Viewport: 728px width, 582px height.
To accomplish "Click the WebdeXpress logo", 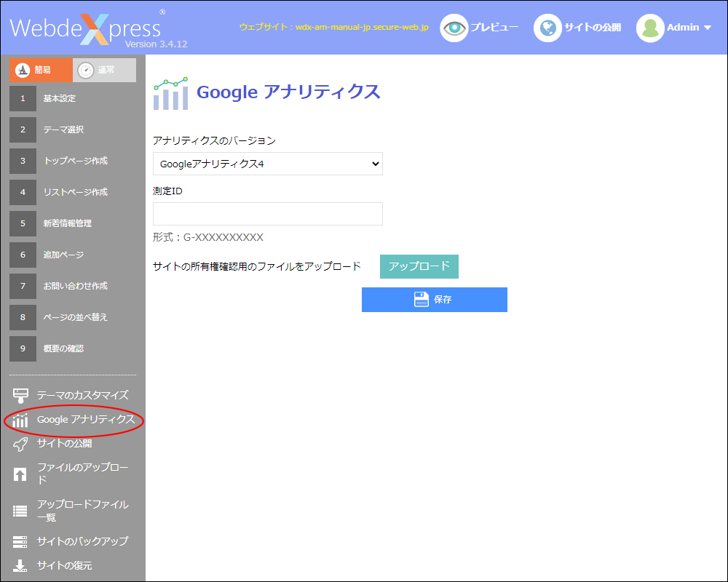I will pos(85,29).
